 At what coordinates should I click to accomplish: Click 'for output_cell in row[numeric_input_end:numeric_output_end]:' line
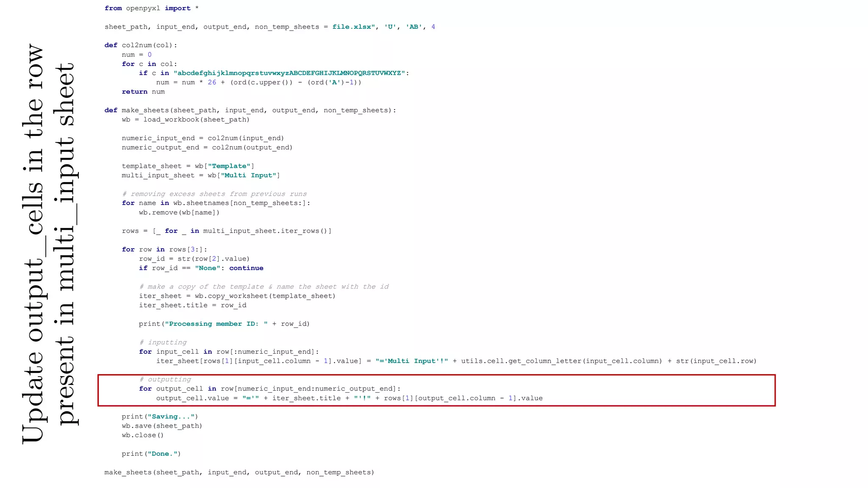tap(270, 389)
